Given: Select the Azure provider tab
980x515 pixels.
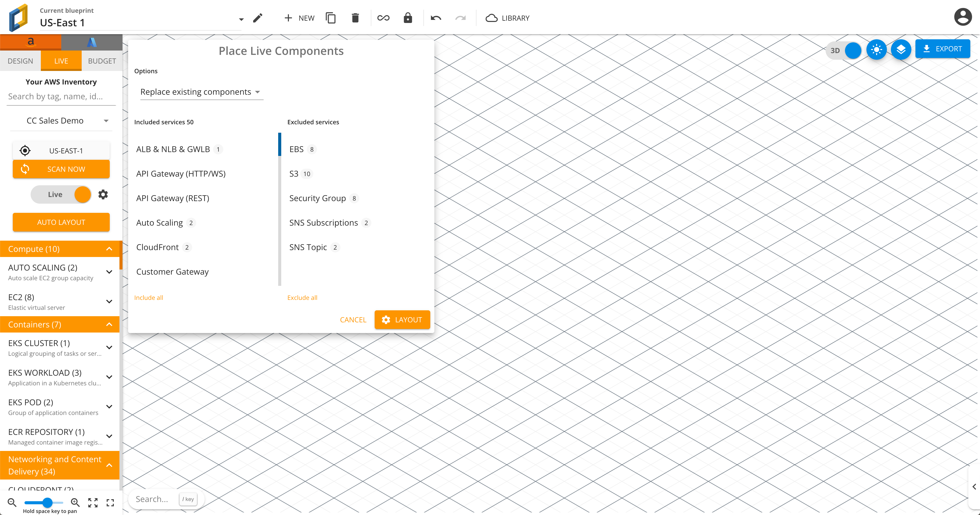Looking at the screenshot, I should click(x=91, y=42).
